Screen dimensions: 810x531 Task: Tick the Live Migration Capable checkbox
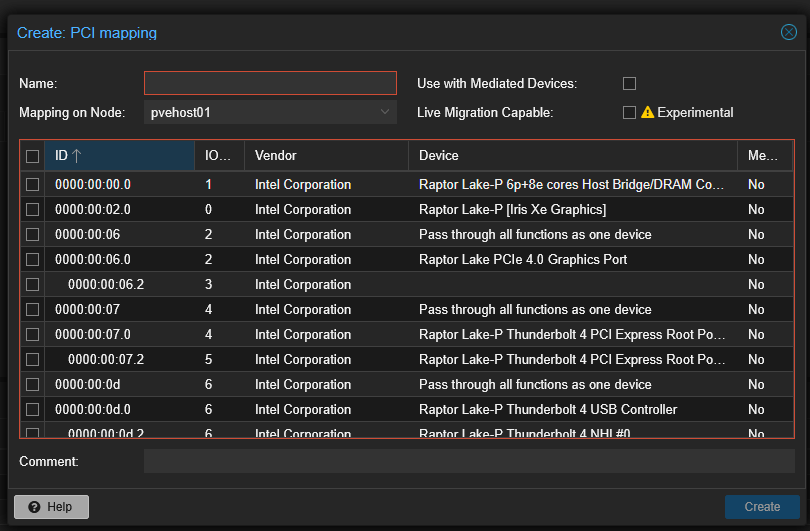[629, 112]
